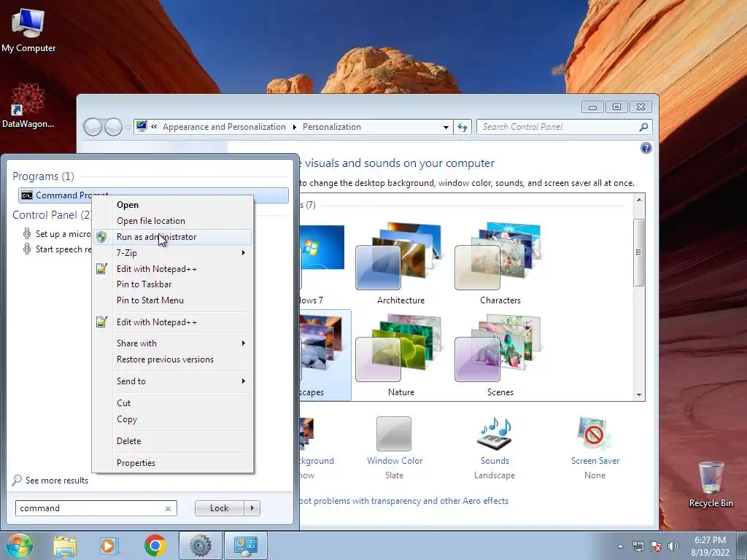
Task: Open Windows Explorer from the taskbar
Action: [65, 545]
